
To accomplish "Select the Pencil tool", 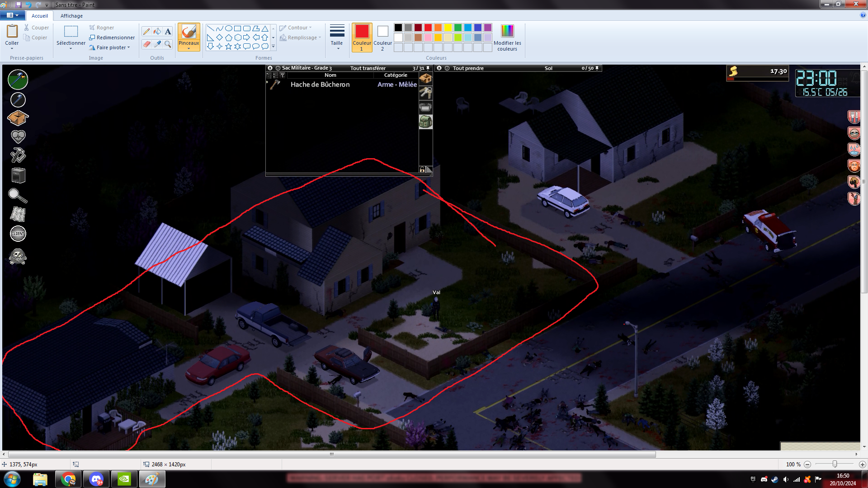I will point(146,31).
